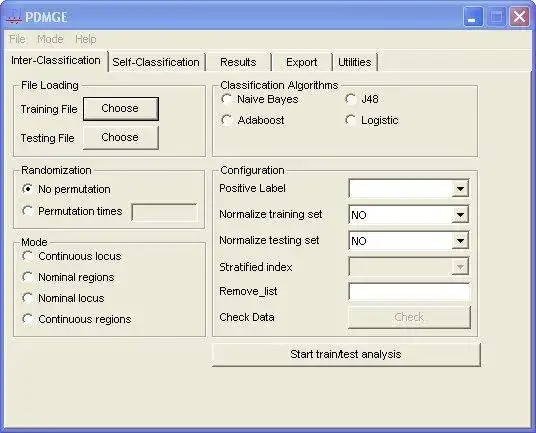Image resolution: width=536 pixels, height=433 pixels.
Task: Choose a Testing File
Action: click(121, 138)
